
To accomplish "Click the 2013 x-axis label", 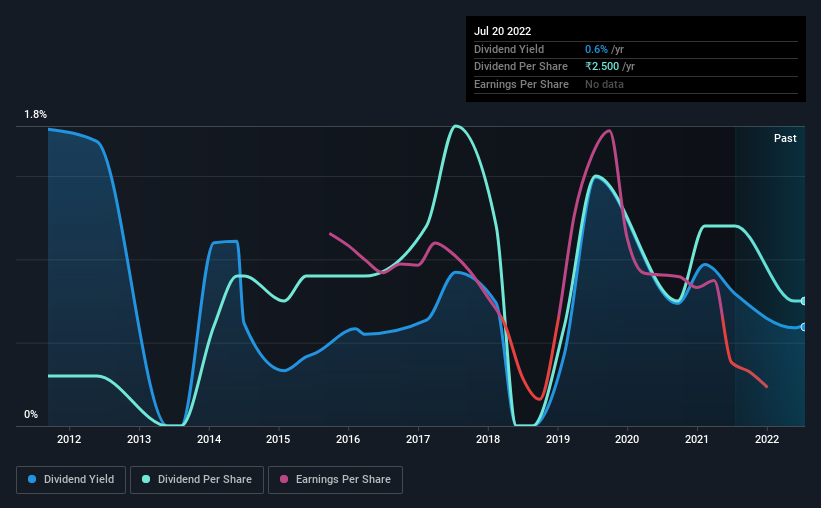I will click(x=139, y=439).
